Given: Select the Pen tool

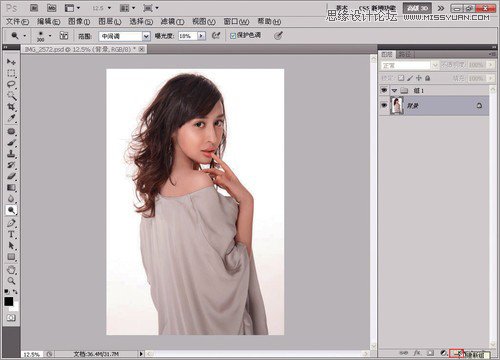Looking at the screenshot, I should coord(11,223).
